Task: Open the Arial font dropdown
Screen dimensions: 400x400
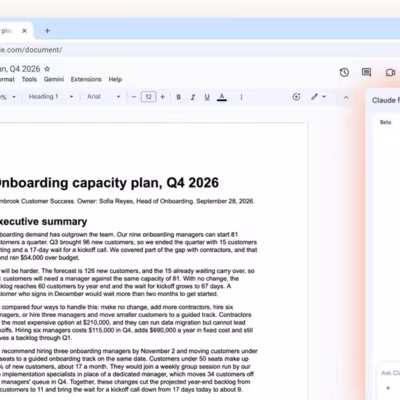Action: [x=104, y=97]
